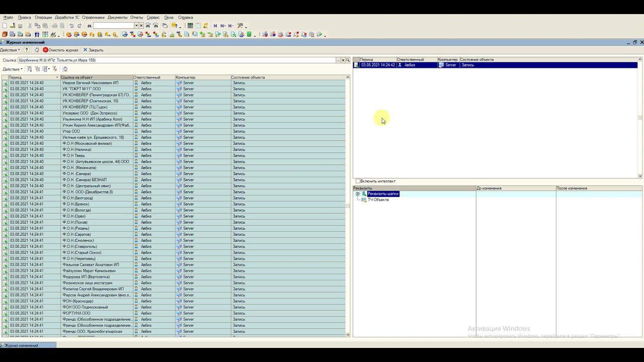This screenshot has height=362, width=644.
Task: Select the ТЧ Объекта tree item
Action: pos(378,200)
